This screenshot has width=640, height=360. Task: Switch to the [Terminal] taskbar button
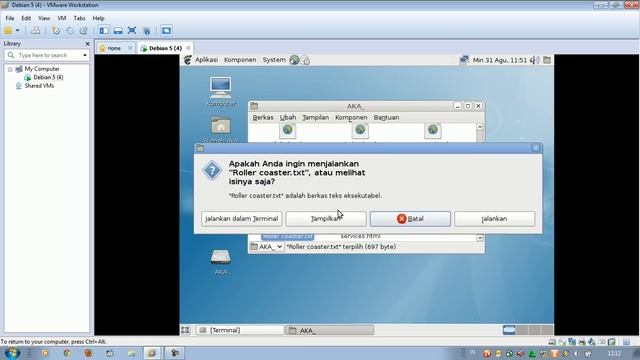(x=239, y=330)
